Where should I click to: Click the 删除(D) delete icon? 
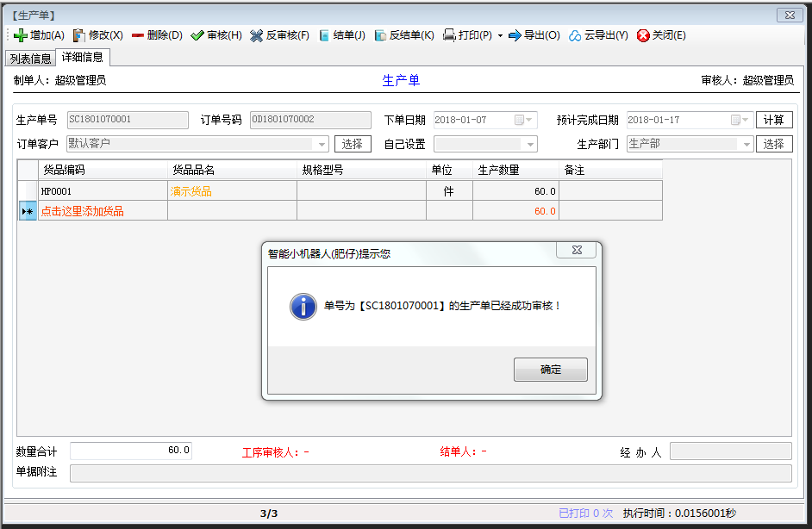tap(139, 36)
